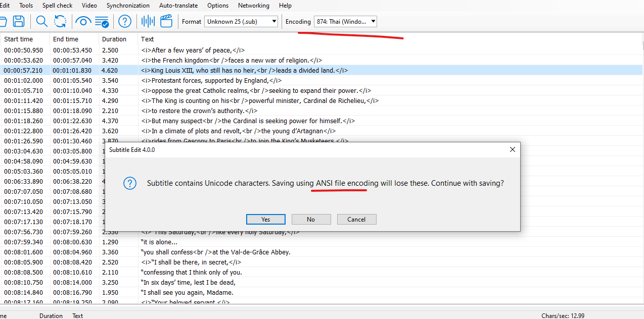Image resolution: width=644 pixels, height=319 pixels.
Task: Open the Replace tool
Action: 60,21
